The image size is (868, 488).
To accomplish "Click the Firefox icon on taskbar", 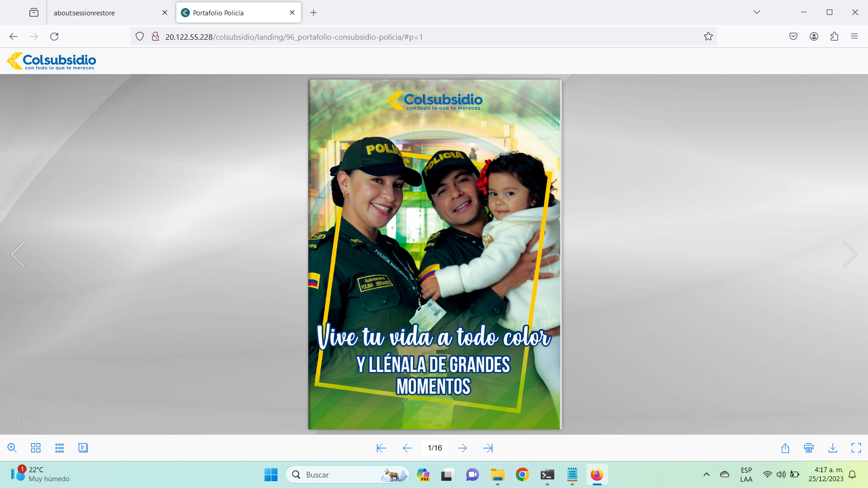I will (x=597, y=475).
